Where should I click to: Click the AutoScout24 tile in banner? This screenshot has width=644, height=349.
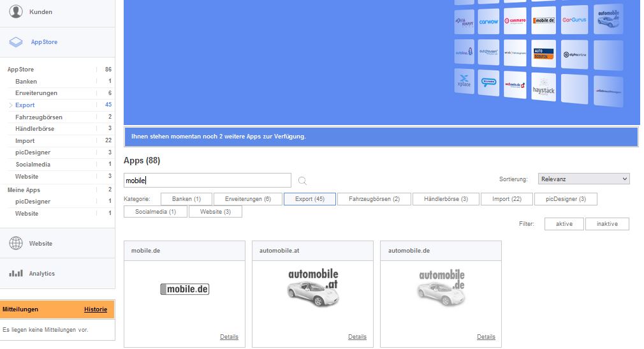pyautogui.click(x=543, y=54)
